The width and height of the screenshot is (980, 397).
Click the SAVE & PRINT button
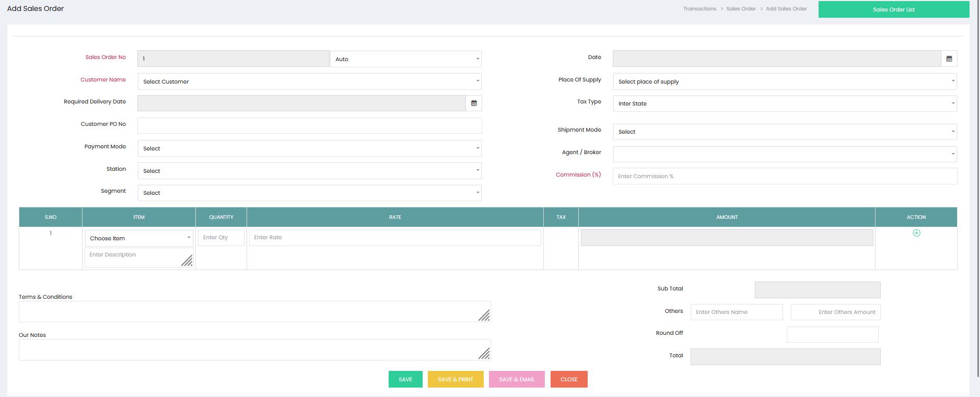click(x=456, y=379)
